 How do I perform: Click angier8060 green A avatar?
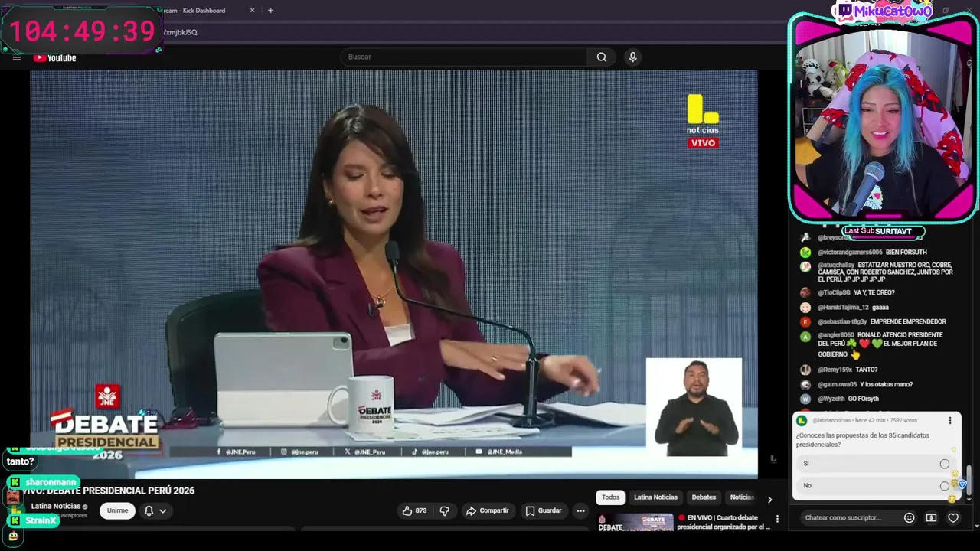click(x=805, y=337)
